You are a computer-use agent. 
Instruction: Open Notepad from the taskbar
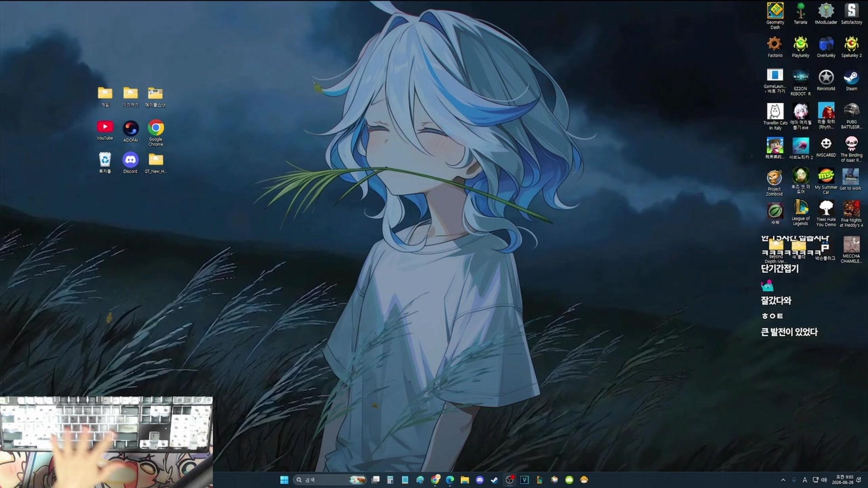(405, 480)
